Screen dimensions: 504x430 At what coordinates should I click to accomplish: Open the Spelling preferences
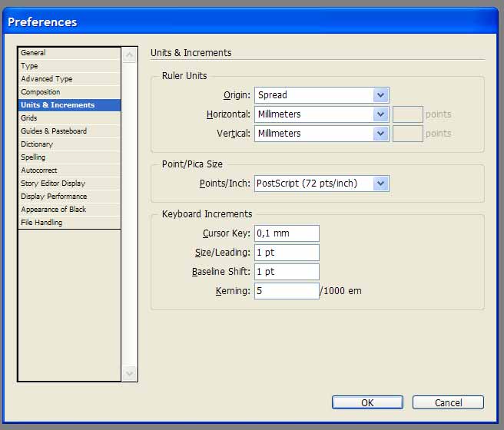(x=69, y=157)
